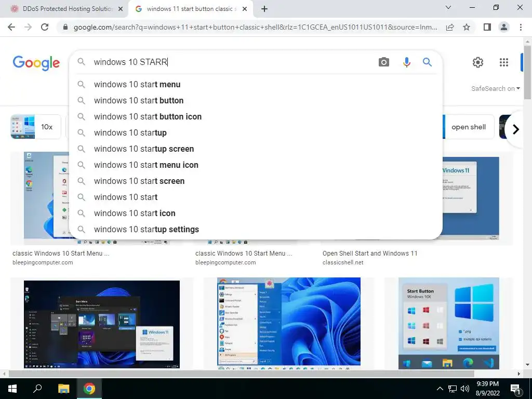532x399 pixels.
Task: Click the browser forward arrow
Action: pos(28,27)
